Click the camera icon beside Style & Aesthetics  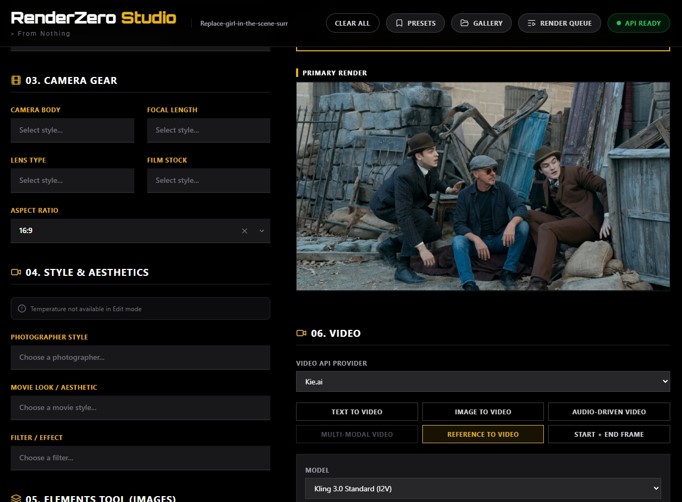16,272
